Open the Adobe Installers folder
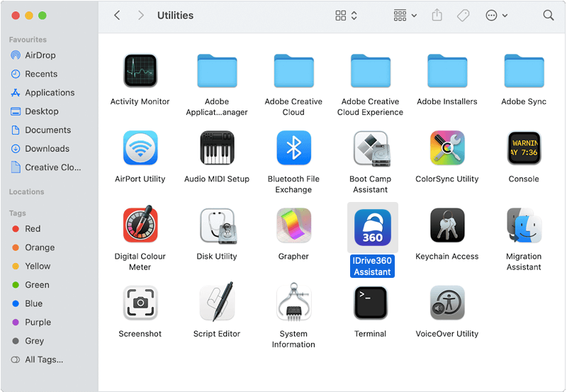The image size is (567, 392). click(x=447, y=71)
